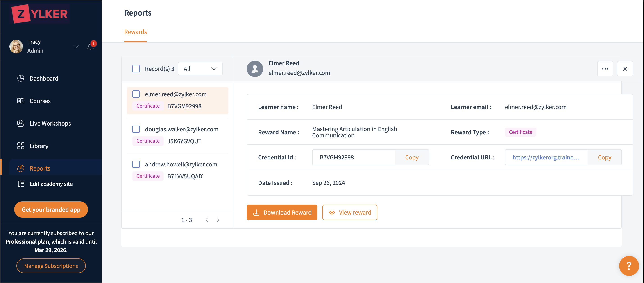
Task: Open the notification bell icon
Action: click(x=90, y=47)
